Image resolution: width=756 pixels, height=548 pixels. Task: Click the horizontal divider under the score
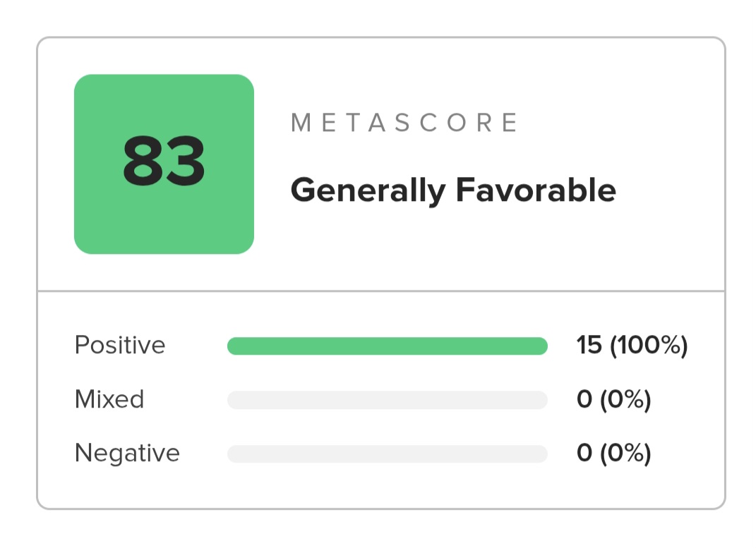381,291
